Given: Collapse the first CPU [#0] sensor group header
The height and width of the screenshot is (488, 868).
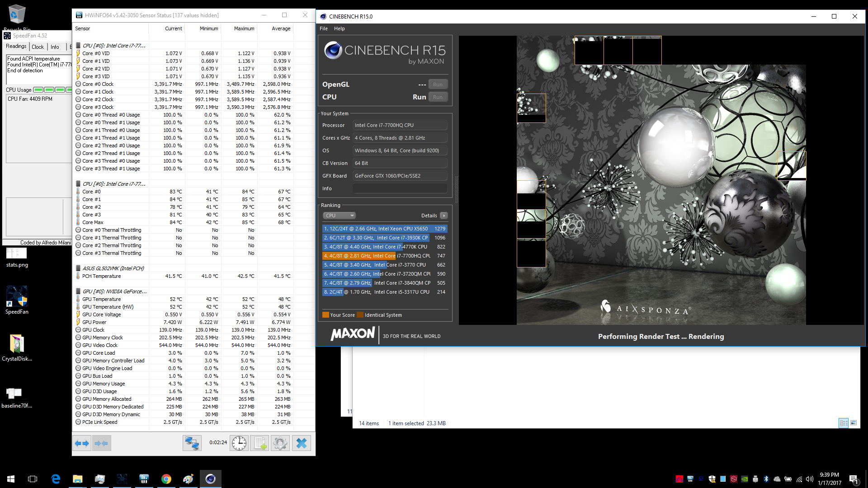Looking at the screenshot, I should pos(111,46).
